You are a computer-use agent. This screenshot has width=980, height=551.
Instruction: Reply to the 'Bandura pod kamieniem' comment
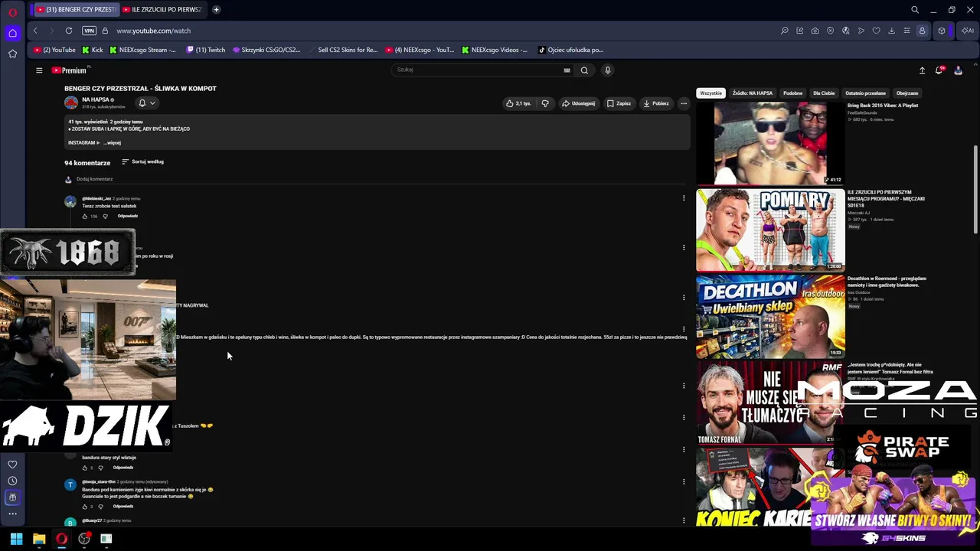pos(122,506)
